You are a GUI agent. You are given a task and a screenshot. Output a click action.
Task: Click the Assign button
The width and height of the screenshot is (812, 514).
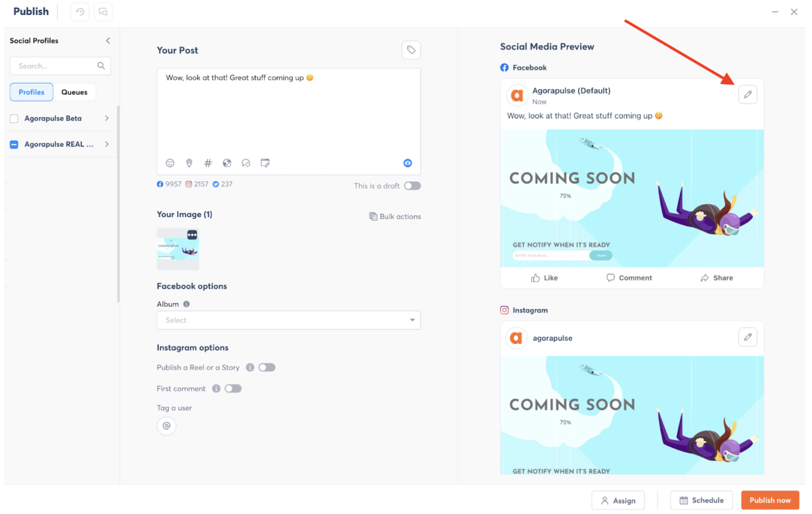click(618, 500)
